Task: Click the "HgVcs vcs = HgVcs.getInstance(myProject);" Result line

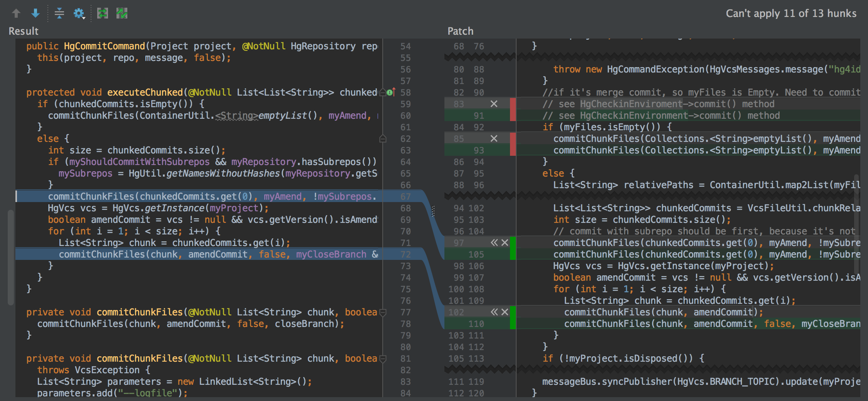Action: pos(158,208)
